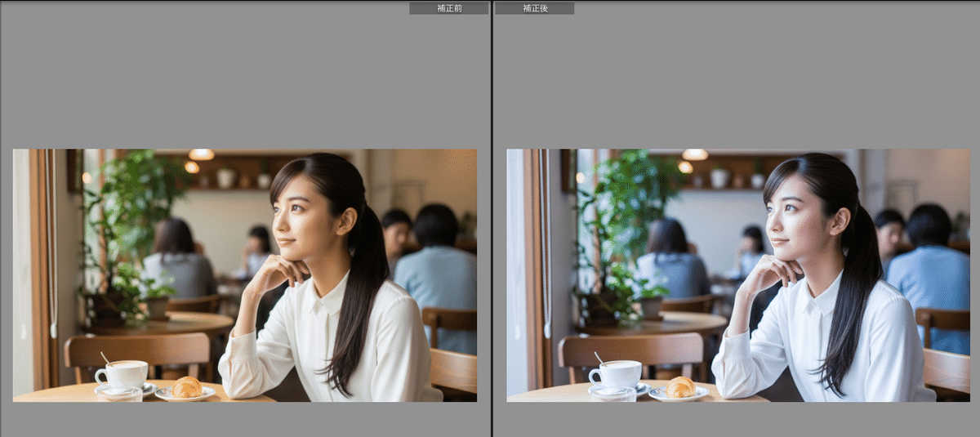Click the man's blue shirt in before photo
Image resolution: width=980 pixels, height=437 pixels.
(x=437, y=282)
